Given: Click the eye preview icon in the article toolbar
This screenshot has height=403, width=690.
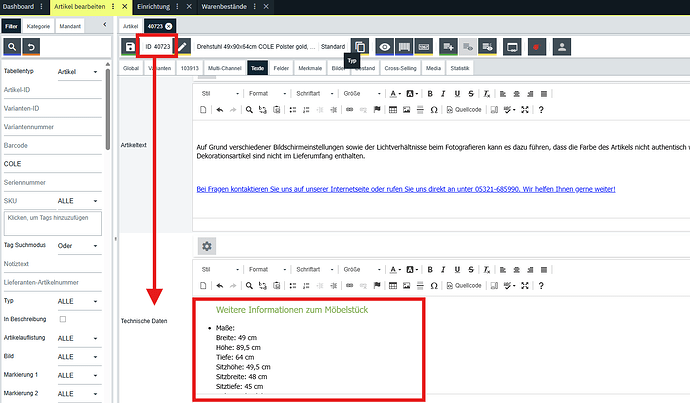Looking at the screenshot, I should pyautogui.click(x=384, y=47).
